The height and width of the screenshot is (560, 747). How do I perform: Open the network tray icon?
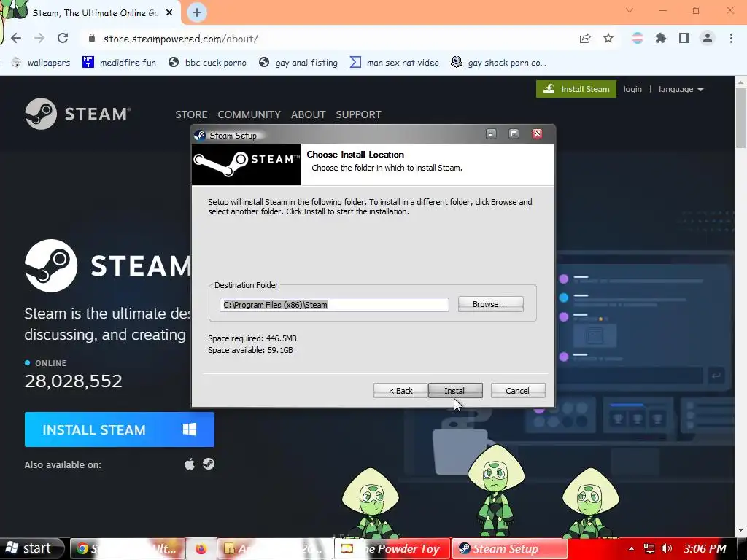tap(649, 548)
